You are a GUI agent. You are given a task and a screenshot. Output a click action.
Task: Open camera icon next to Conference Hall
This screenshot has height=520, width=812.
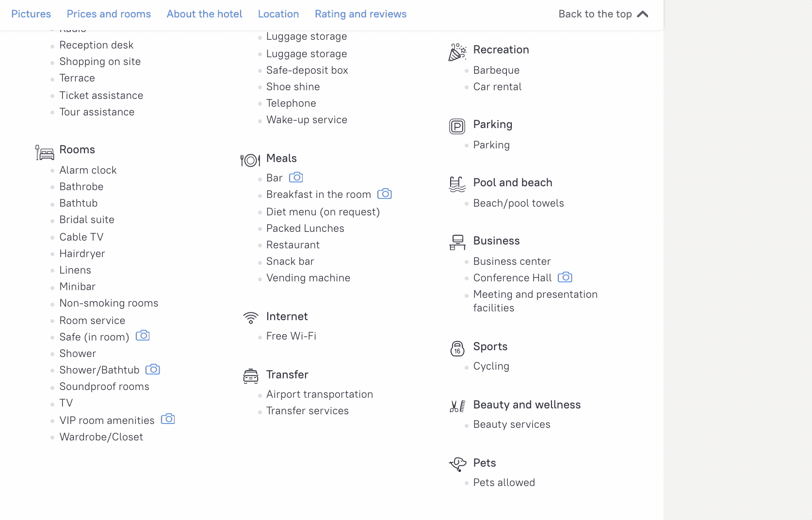click(x=565, y=277)
